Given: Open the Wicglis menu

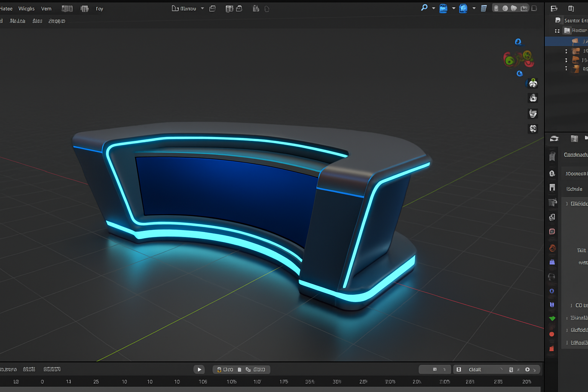Looking at the screenshot, I should click(x=26, y=8).
